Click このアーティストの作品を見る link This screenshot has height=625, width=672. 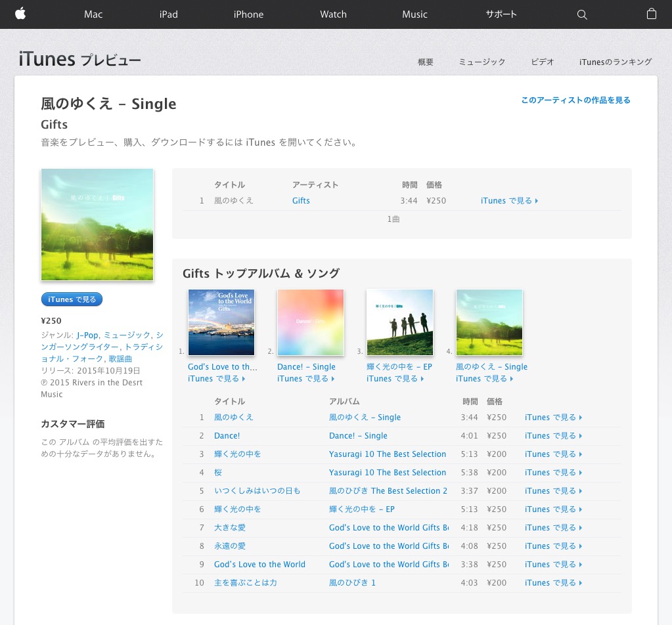(x=575, y=100)
